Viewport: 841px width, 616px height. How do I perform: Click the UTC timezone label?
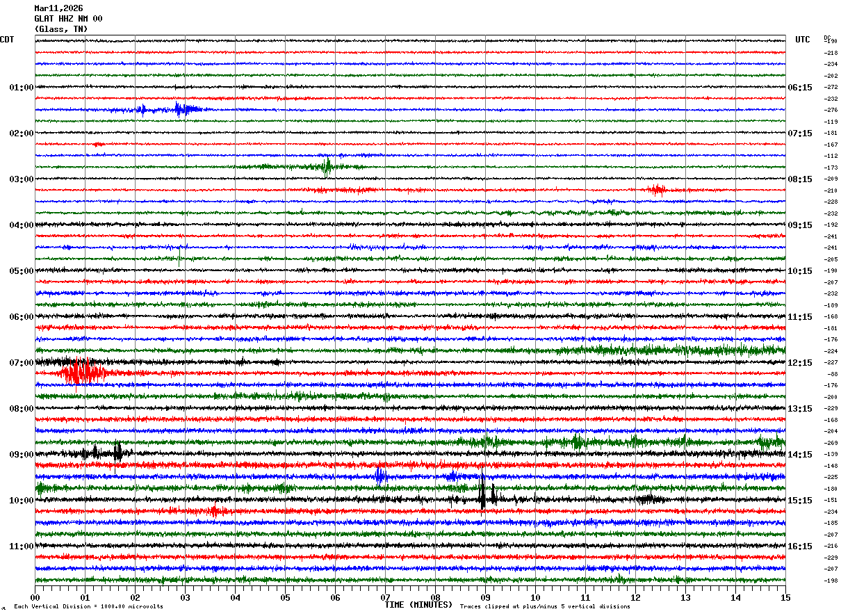803,40
